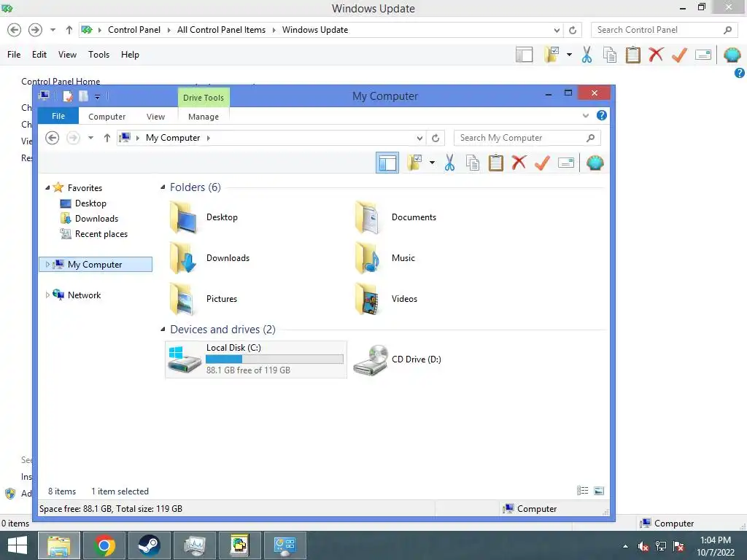Select the Music folder
Viewport: 747px width, 560px height.
(385, 258)
